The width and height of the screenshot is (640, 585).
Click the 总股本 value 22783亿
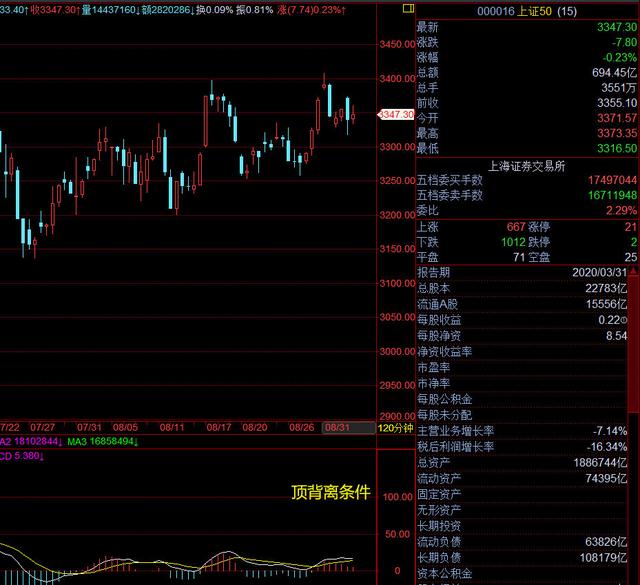coord(606,288)
